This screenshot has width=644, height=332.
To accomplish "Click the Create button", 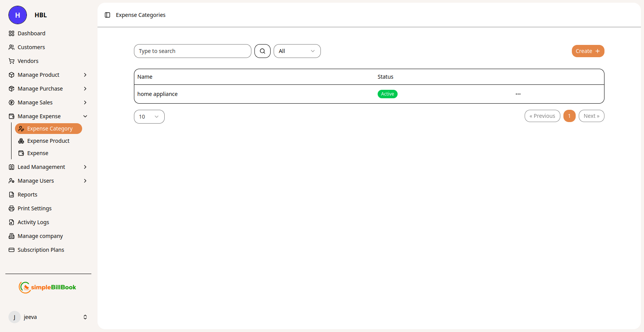I will pyautogui.click(x=588, y=51).
